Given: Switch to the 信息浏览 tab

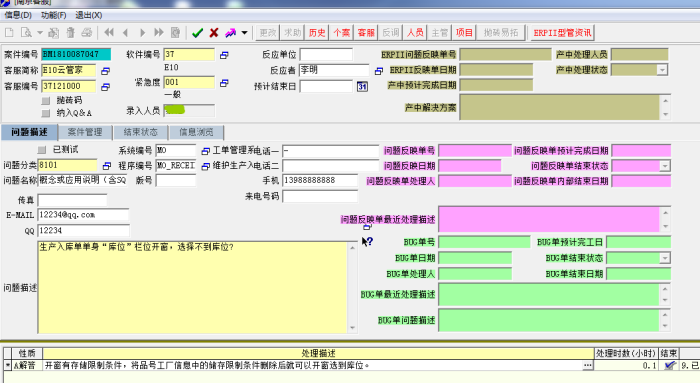Looking at the screenshot, I should (x=196, y=132).
